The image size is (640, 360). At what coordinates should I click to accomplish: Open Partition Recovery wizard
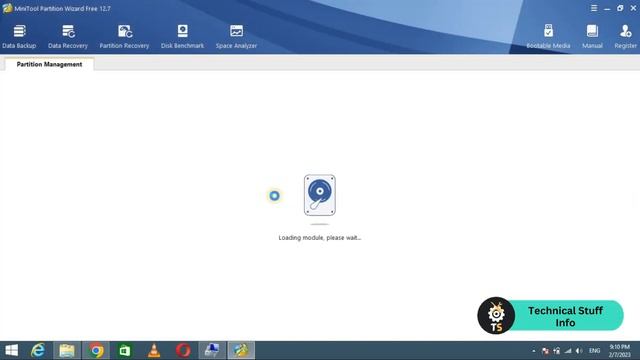(x=124, y=37)
